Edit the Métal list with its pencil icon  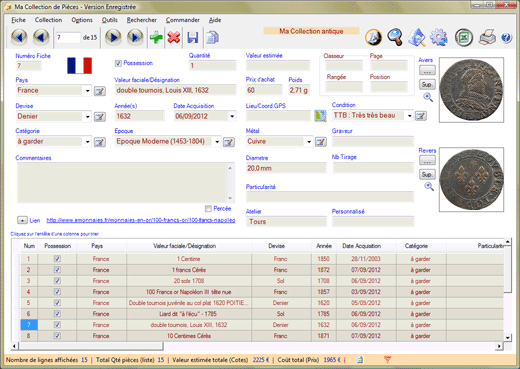pyautogui.click(x=321, y=142)
